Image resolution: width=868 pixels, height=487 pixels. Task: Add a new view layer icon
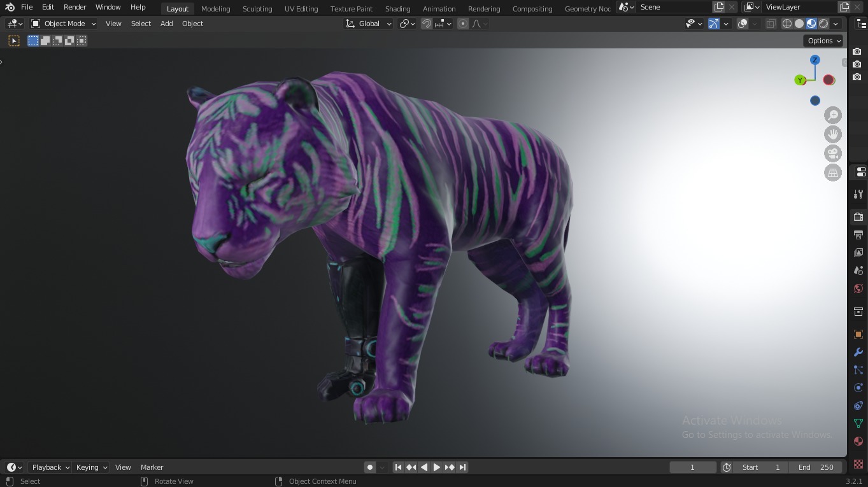[x=844, y=7]
